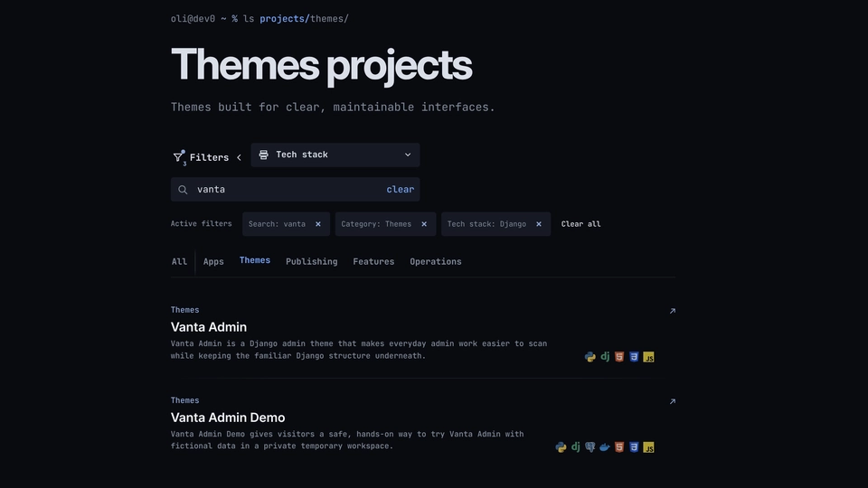Click the Django icon in Vanta Admin Demo row

click(x=576, y=447)
